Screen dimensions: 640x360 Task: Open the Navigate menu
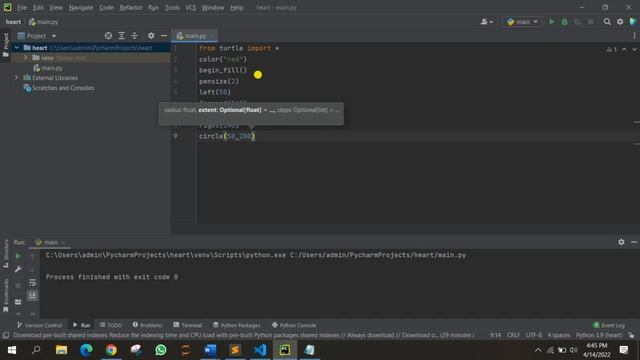pos(81,7)
